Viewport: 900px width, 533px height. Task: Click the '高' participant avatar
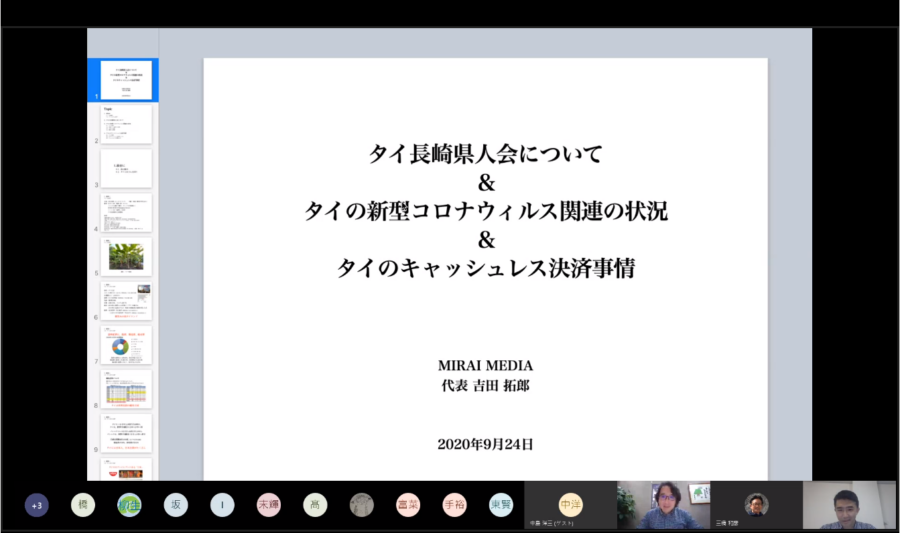pos(315,505)
